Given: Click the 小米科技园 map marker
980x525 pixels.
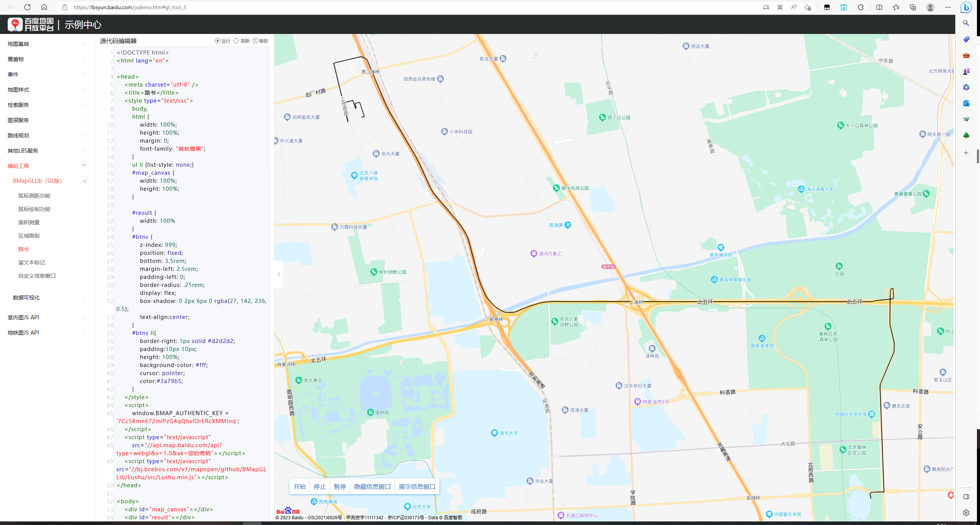Looking at the screenshot, I should tap(444, 131).
